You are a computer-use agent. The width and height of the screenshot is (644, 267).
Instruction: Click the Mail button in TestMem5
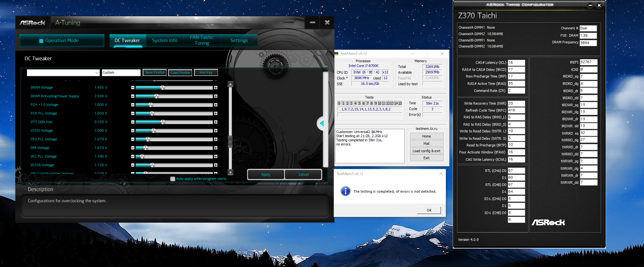tap(427, 144)
